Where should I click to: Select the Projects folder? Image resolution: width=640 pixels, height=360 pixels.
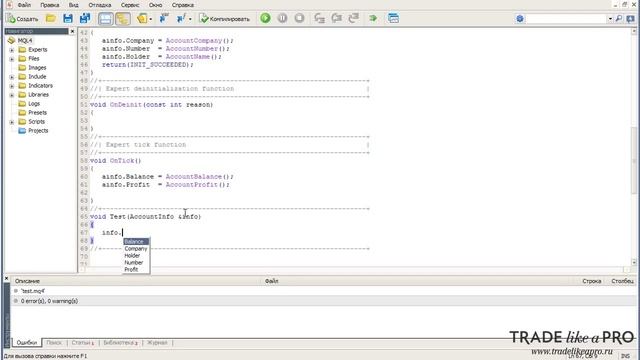[x=38, y=131]
